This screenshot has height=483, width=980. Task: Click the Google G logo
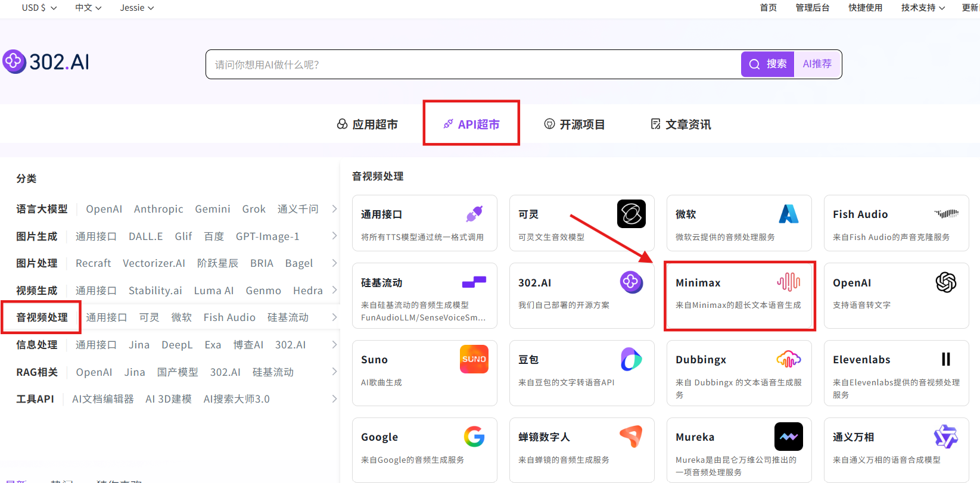click(x=474, y=437)
